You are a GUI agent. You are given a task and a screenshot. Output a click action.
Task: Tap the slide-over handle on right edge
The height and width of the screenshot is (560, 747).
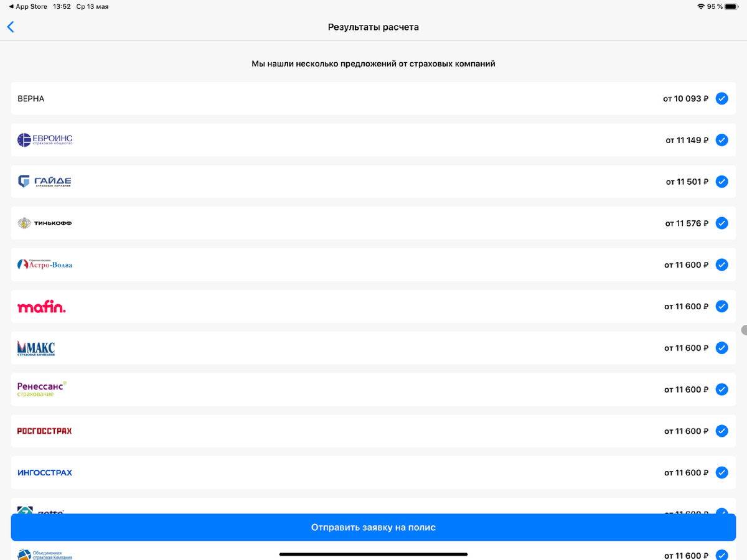pyautogui.click(x=744, y=330)
